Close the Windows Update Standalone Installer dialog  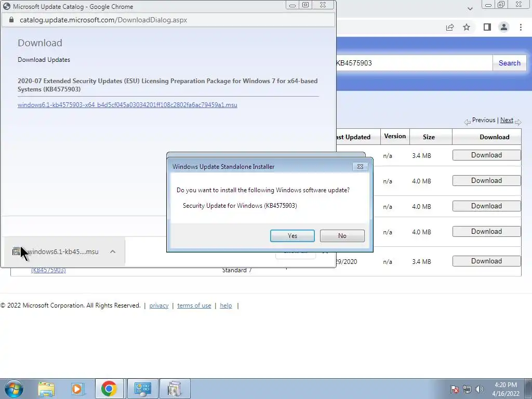pyautogui.click(x=360, y=167)
